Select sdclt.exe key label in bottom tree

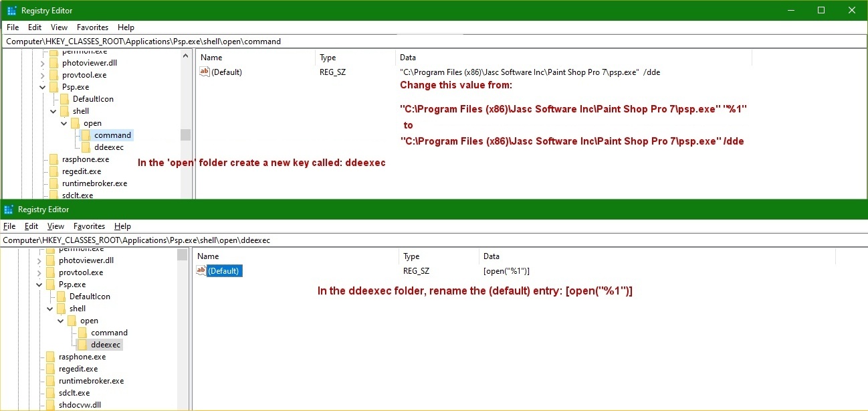click(x=74, y=393)
